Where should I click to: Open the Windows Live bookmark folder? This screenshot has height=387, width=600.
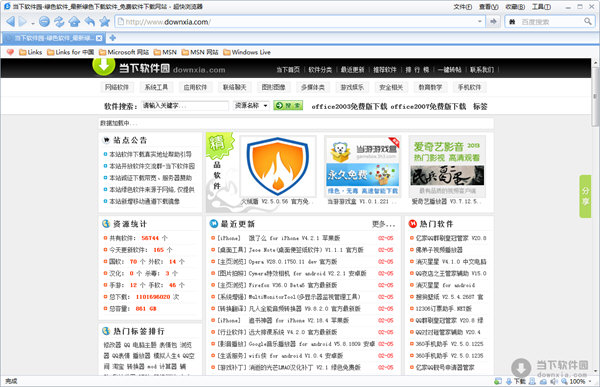[247, 52]
